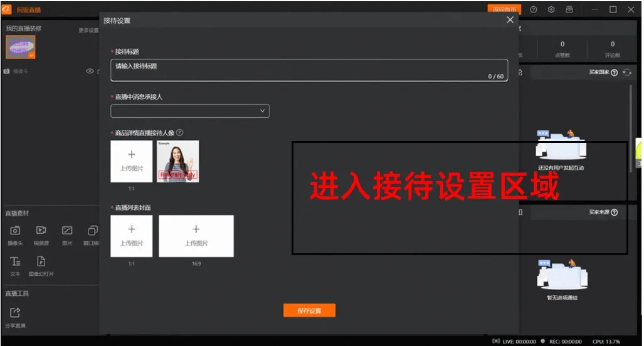This screenshot has width=644, height=346.
Task: Click the help question mark in title bar
Action: pyautogui.click(x=533, y=9)
